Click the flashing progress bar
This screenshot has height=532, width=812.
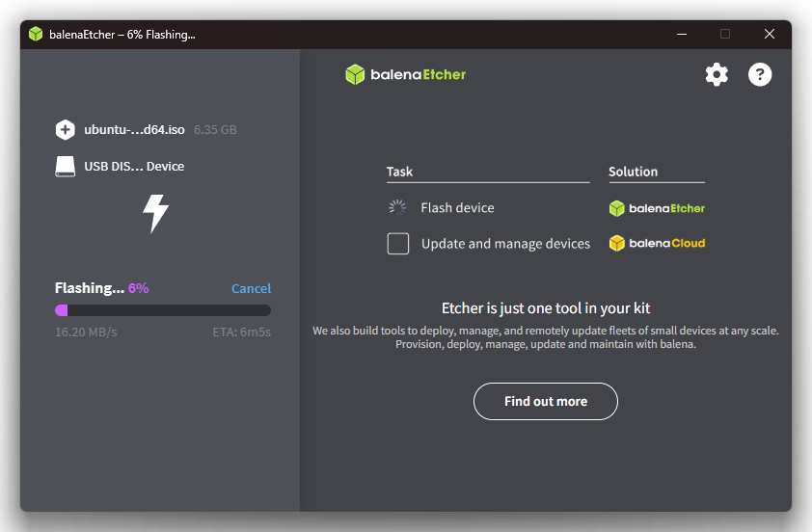pyautogui.click(x=163, y=310)
